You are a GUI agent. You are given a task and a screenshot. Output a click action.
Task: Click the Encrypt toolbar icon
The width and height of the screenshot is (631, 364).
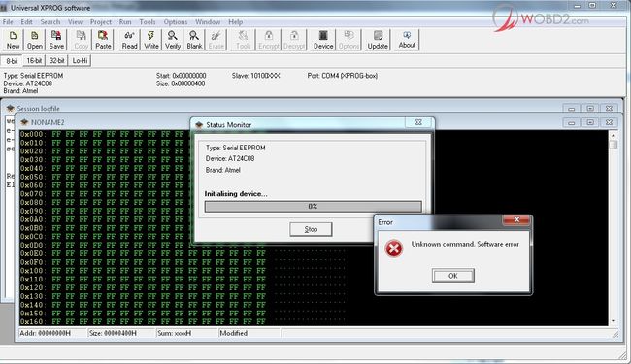click(x=269, y=40)
